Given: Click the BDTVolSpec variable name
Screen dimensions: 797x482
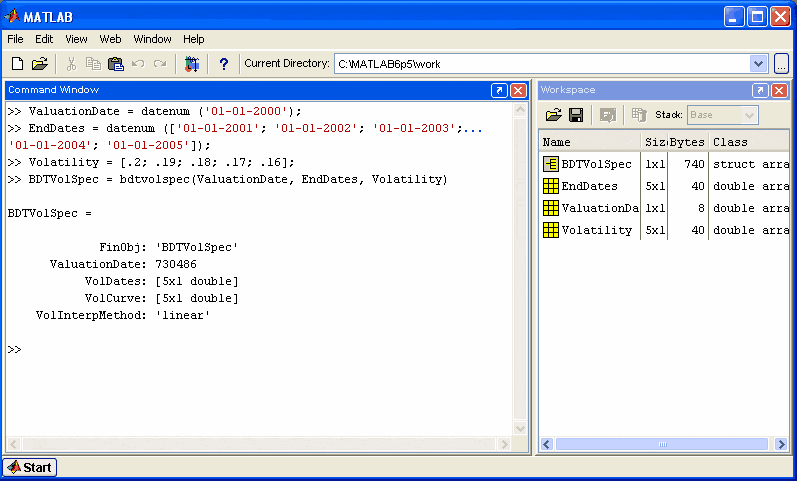Looking at the screenshot, I should pos(596,164).
